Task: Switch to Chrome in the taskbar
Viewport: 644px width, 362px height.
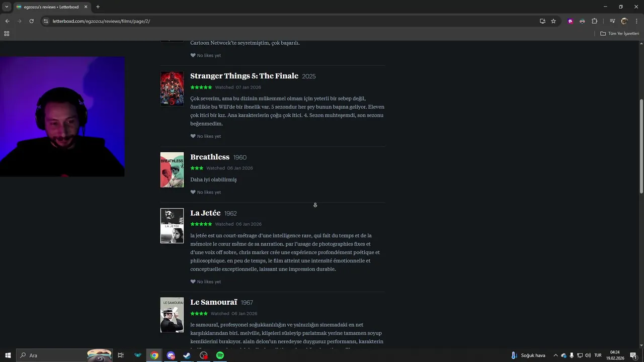Action: [x=154, y=355]
